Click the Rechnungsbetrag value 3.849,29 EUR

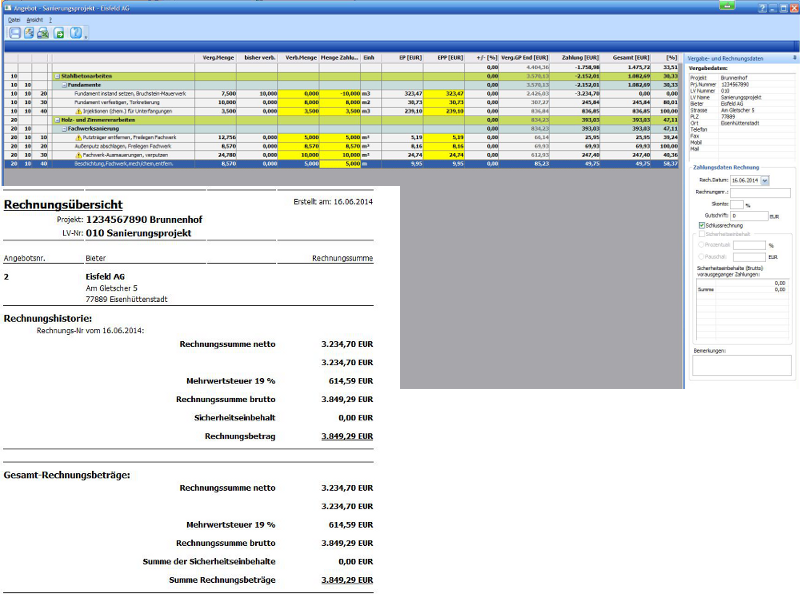pos(347,436)
